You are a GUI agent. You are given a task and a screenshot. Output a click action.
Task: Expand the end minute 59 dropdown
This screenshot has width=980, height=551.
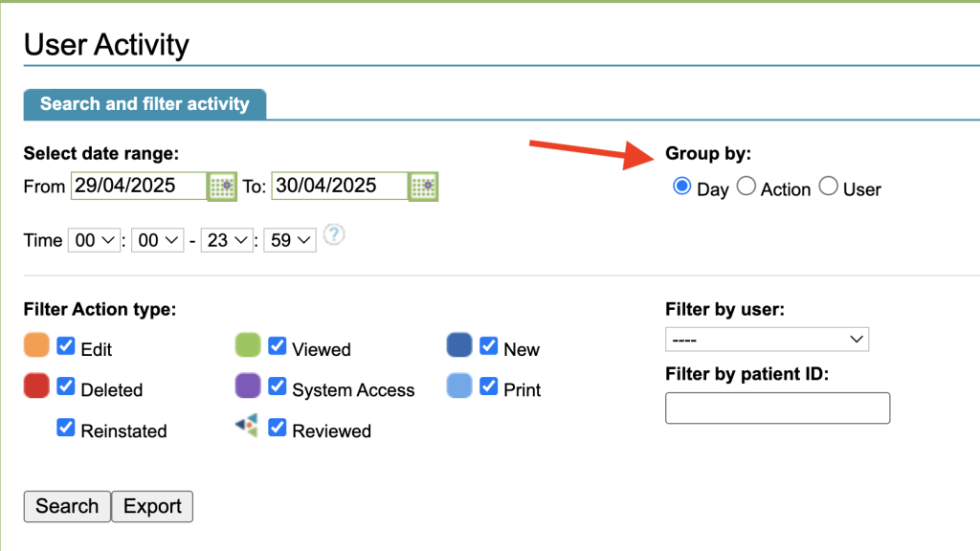(291, 241)
